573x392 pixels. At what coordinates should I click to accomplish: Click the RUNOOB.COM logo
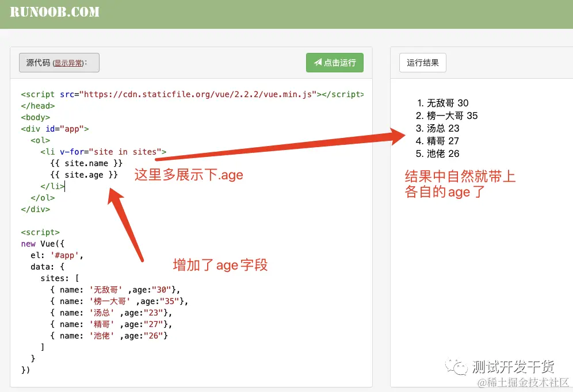[55, 11]
